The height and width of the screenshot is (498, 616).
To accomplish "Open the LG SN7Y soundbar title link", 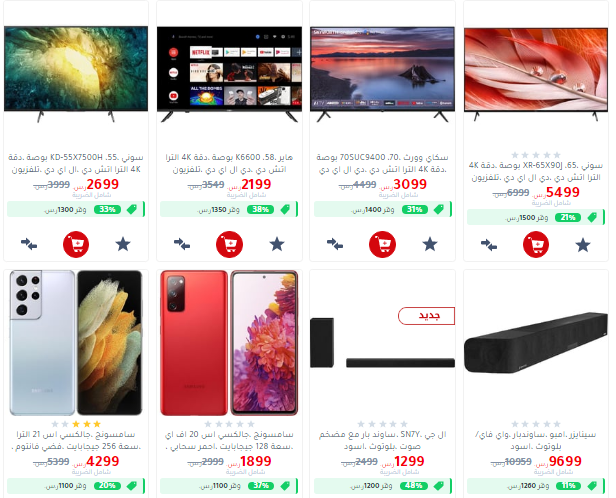I will click(x=382, y=440).
